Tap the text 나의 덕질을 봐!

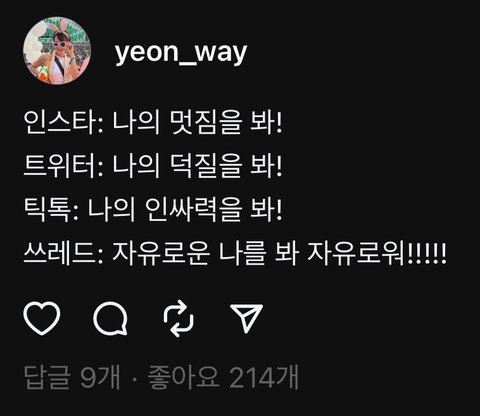pyautogui.click(x=197, y=166)
